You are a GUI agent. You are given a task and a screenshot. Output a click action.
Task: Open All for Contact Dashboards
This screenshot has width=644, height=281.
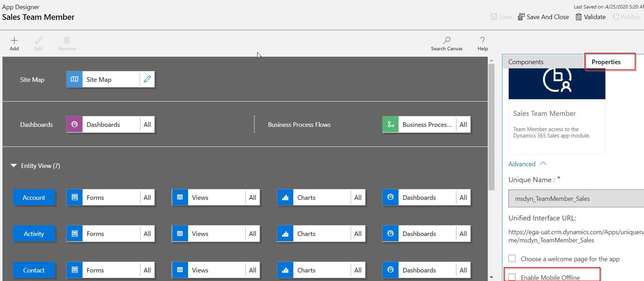coord(463,270)
